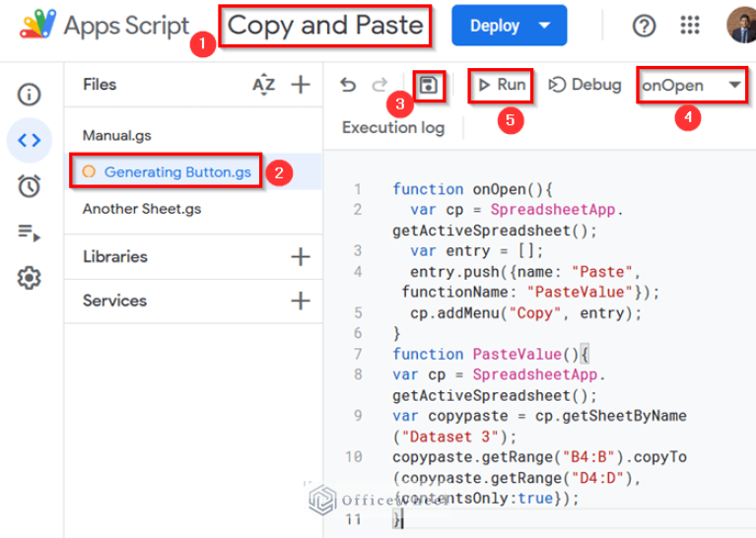Open the Triggers alarm clock icon

(30, 186)
